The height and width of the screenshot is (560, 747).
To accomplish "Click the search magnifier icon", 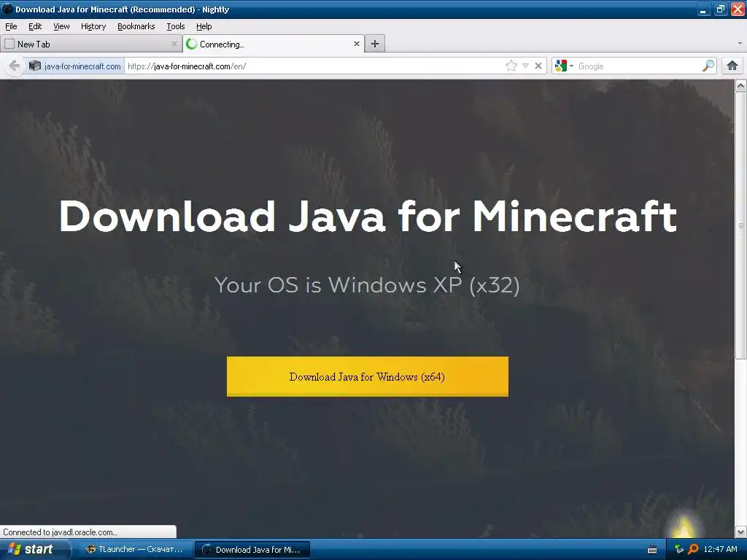I will coord(708,66).
